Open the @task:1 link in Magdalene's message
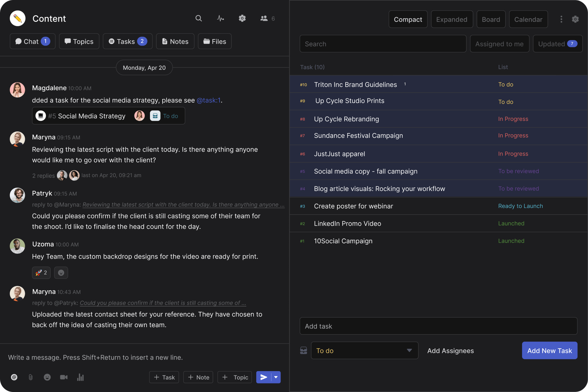588x392 pixels. coord(209,100)
